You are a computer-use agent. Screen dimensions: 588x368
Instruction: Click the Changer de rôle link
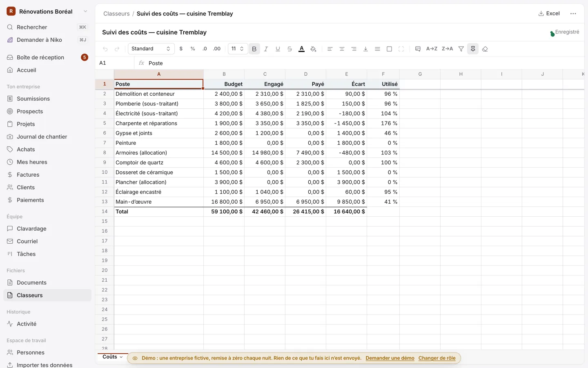tap(437, 358)
